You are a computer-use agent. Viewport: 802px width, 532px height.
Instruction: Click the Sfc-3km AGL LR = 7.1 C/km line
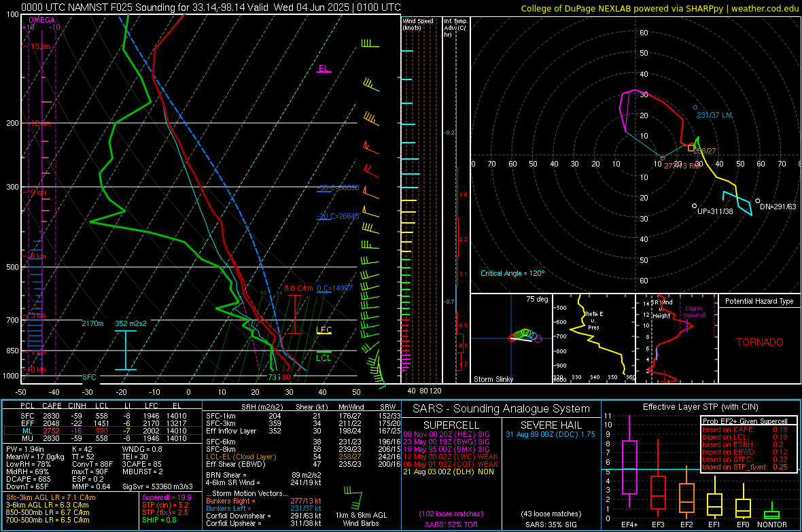(51, 497)
